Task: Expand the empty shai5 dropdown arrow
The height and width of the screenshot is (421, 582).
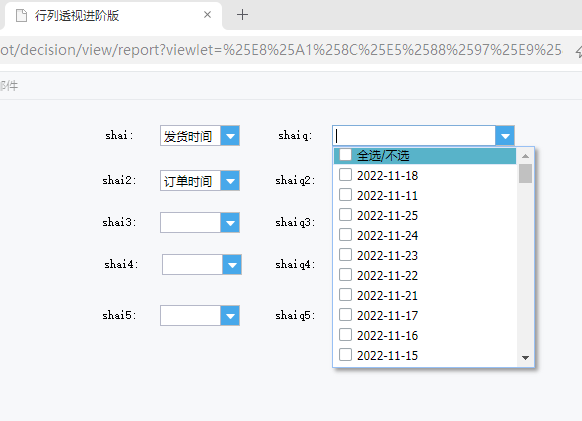Action: 230,316
